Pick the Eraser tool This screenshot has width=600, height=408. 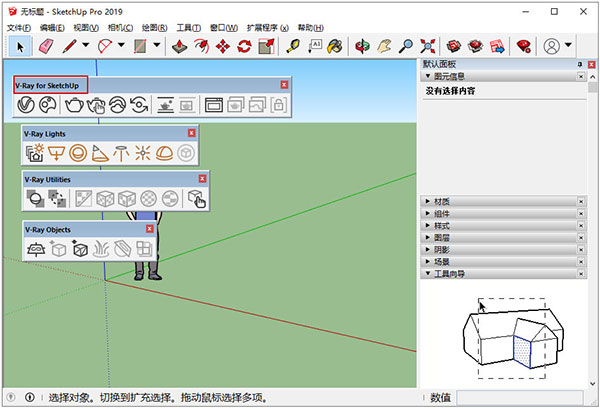(x=46, y=46)
